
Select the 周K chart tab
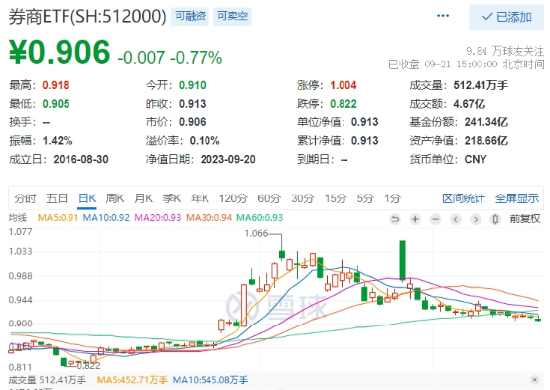tap(115, 199)
